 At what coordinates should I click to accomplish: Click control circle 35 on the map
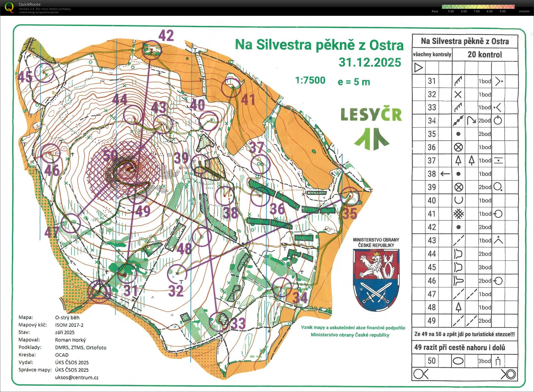(350, 197)
